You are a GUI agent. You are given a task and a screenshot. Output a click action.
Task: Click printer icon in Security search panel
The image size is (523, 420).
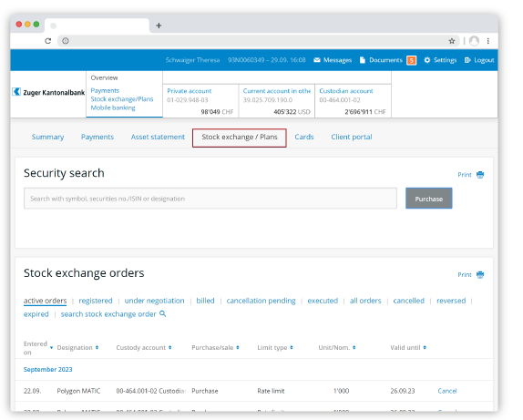480,175
